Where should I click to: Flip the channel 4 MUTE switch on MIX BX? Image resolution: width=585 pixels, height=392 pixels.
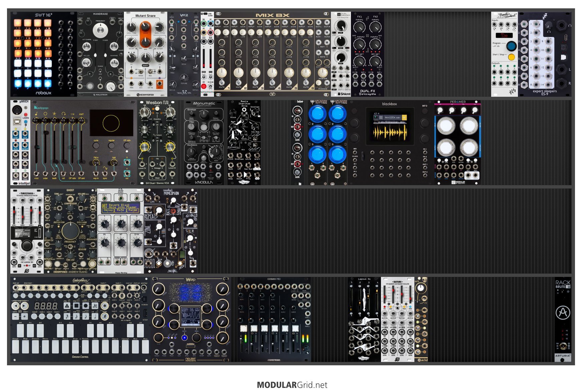tap(272, 83)
